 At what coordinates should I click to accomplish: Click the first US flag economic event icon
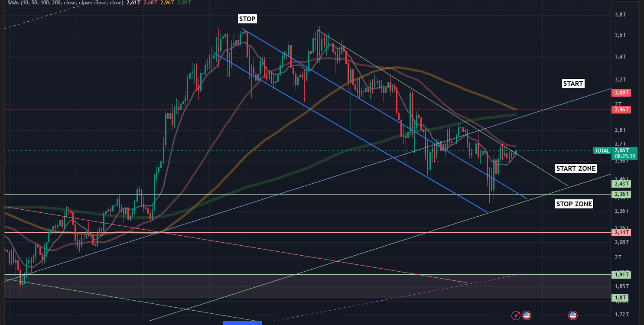(x=527, y=315)
